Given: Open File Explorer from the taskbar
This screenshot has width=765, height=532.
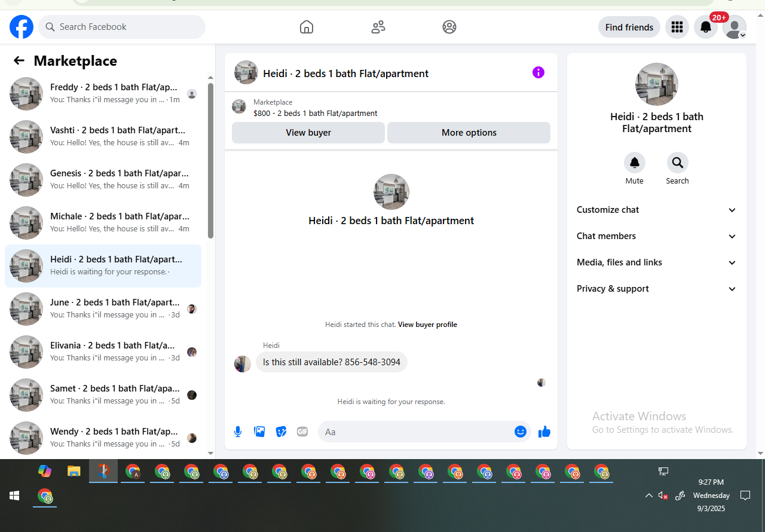Looking at the screenshot, I should [x=74, y=471].
